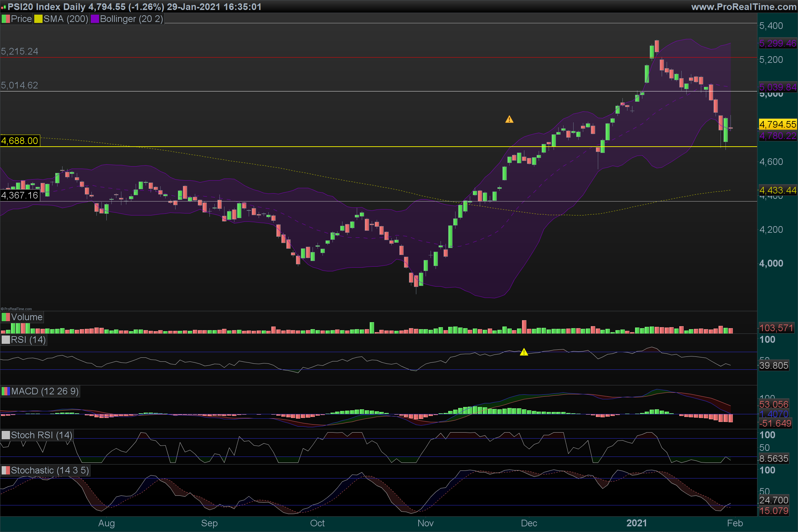Click the purple Bollinger color swatch
This screenshot has width=798, height=532.
pyautogui.click(x=95, y=19)
